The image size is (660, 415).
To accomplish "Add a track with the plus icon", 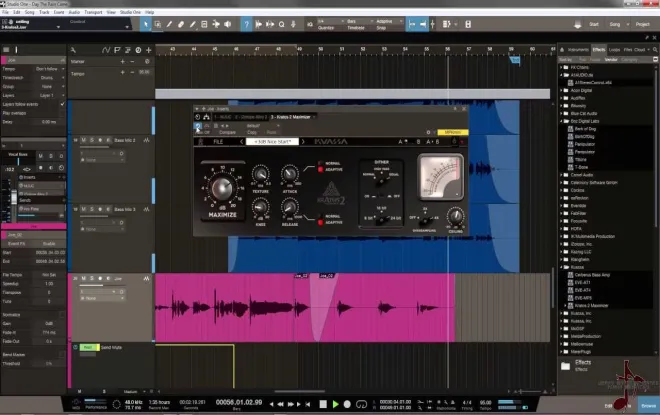I will (x=149, y=50).
